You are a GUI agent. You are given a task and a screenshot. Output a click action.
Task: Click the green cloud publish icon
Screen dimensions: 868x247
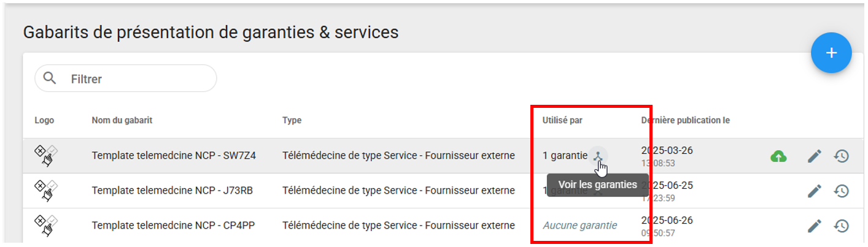pyautogui.click(x=778, y=156)
